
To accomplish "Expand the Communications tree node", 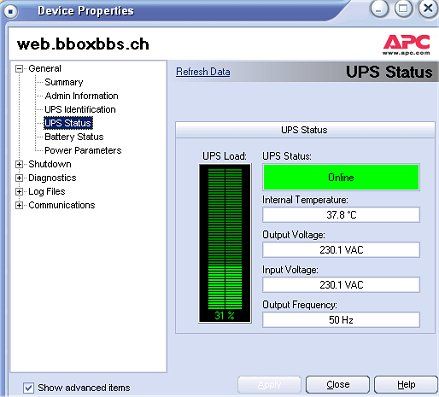I will pyautogui.click(x=19, y=205).
